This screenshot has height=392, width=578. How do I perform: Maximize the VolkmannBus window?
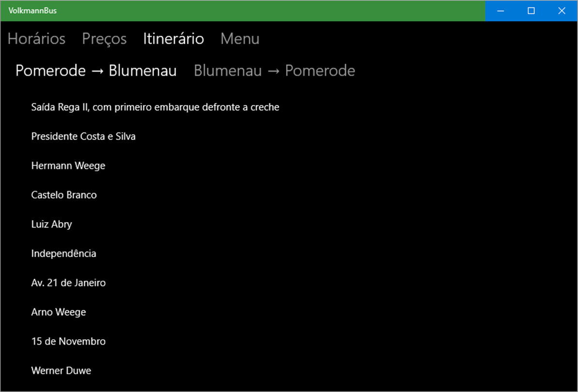531,11
